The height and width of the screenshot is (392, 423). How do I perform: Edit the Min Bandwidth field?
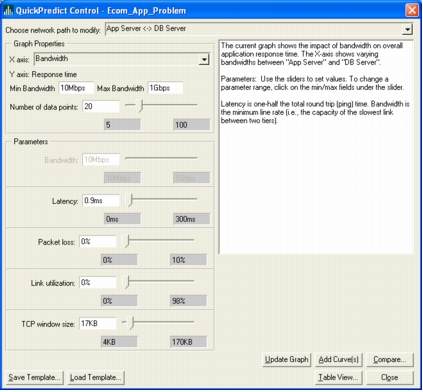pos(76,88)
